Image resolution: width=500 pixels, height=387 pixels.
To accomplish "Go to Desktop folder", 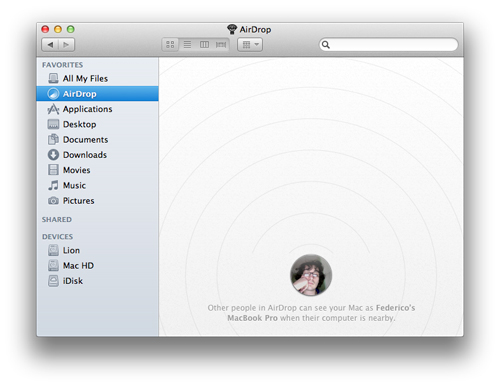I will [x=97, y=124].
